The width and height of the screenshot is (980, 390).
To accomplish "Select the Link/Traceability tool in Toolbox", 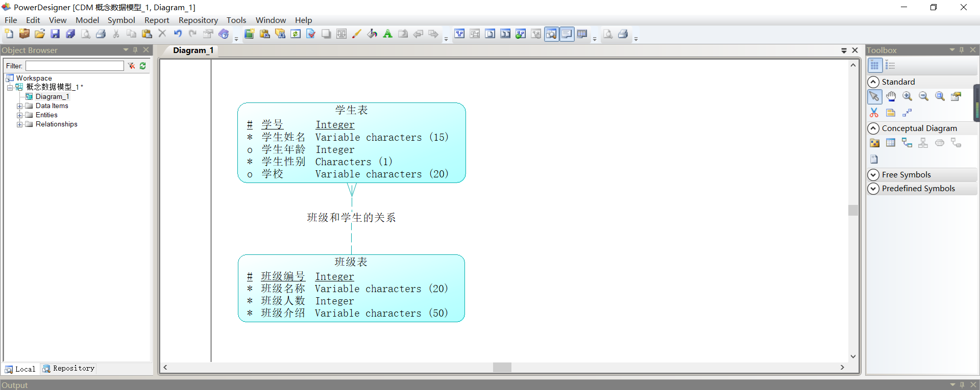I will (x=908, y=113).
